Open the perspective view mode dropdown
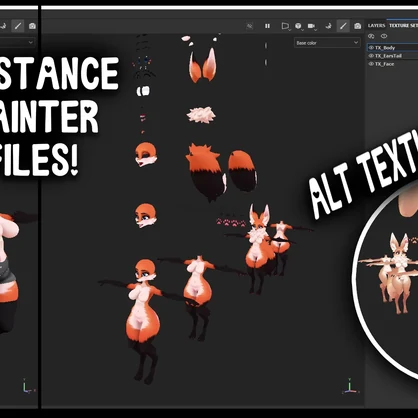The image size is (418, 418). (x=285, y=26)
